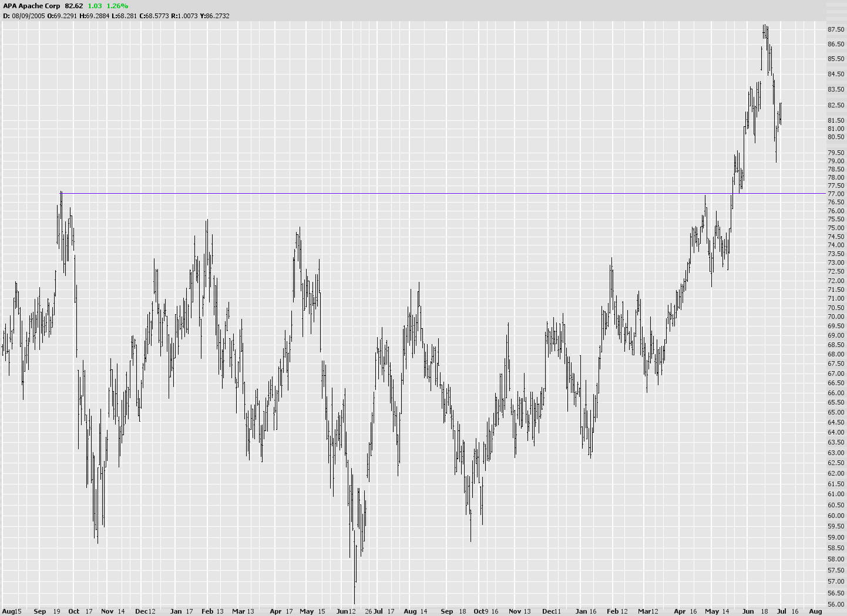
Task: Click the range value R:1.0073
Action: point(184,16)
